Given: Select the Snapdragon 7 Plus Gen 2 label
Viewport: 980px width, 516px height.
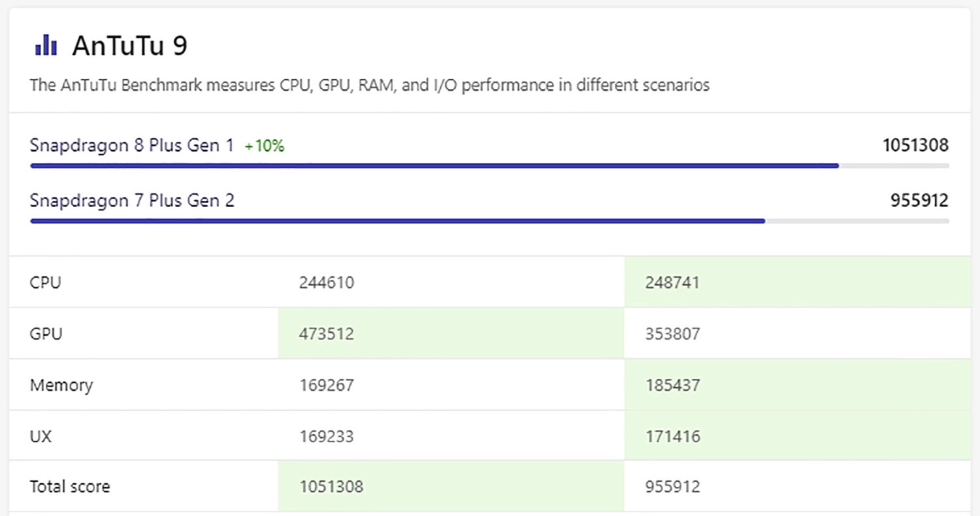Looking at the screenshot, I should click(x=132, y=201).
